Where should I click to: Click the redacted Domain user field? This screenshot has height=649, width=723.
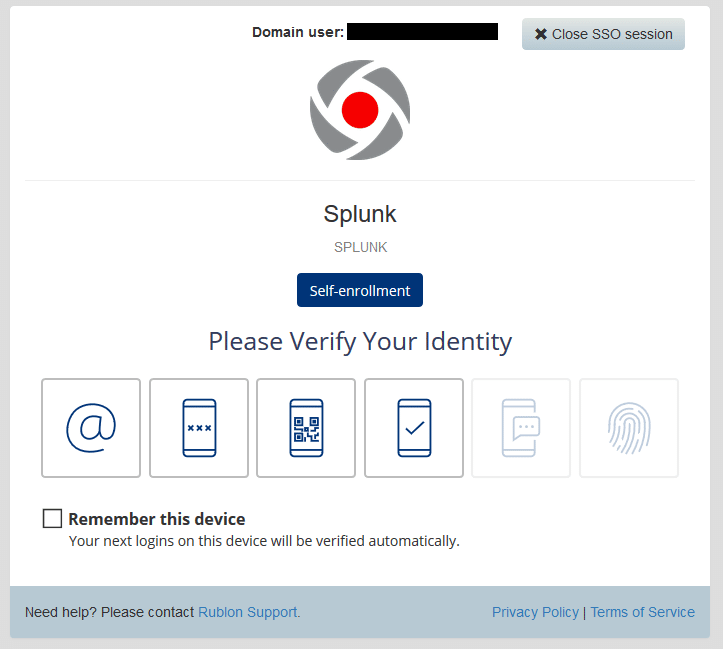(x=422, y=32)
